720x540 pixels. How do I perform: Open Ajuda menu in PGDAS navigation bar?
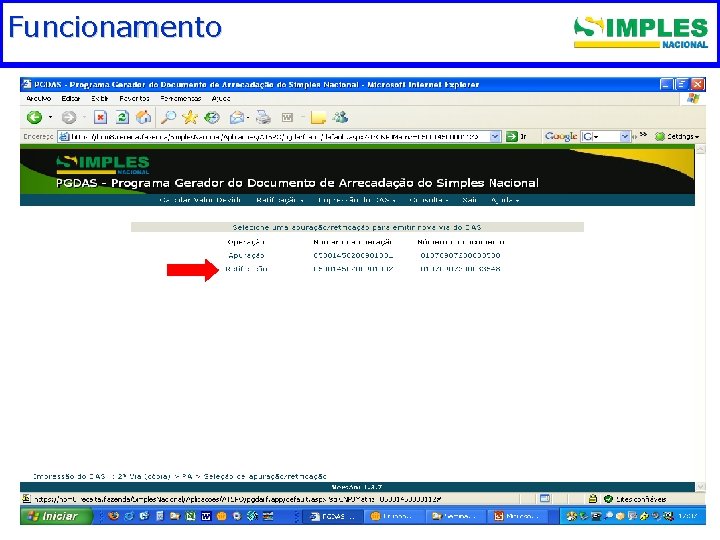(505, 200)
